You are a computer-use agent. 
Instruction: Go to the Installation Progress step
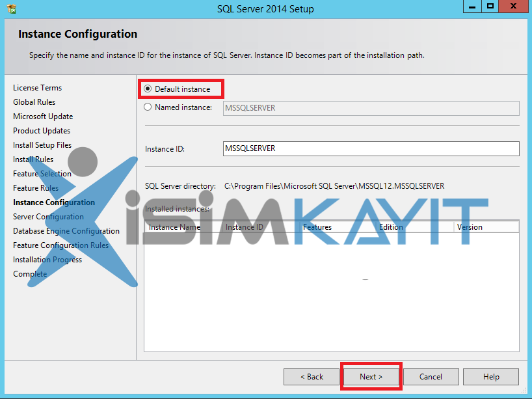tap(47, 260)
